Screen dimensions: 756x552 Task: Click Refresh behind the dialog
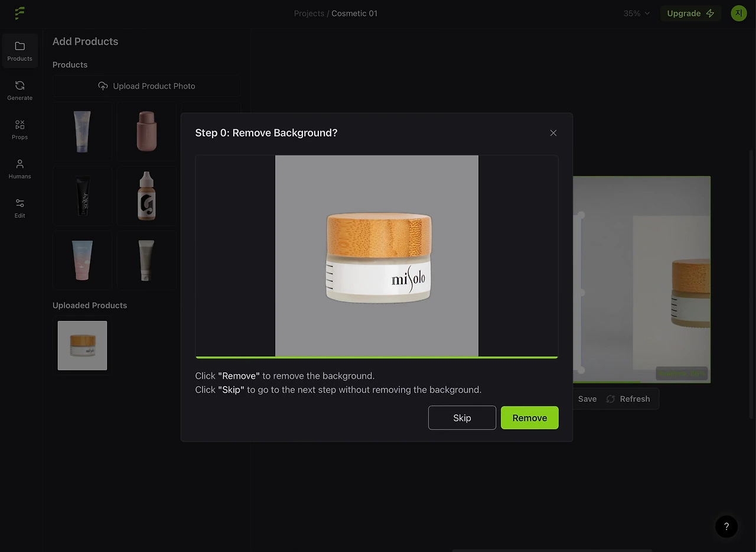pos(628,399)
